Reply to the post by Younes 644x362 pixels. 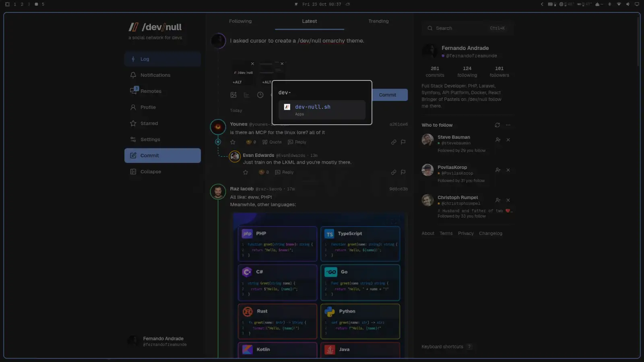pyautogui.click(x=297, y=142)
